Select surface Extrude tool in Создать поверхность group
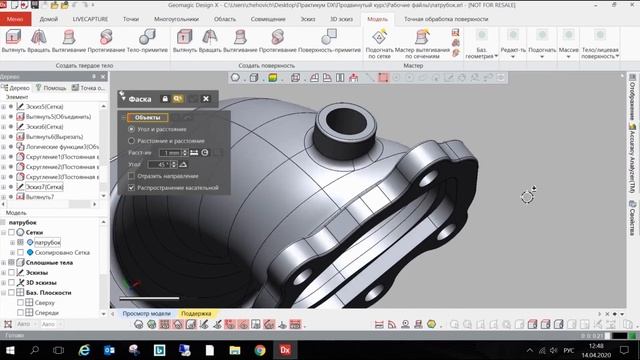 [184, 41]
